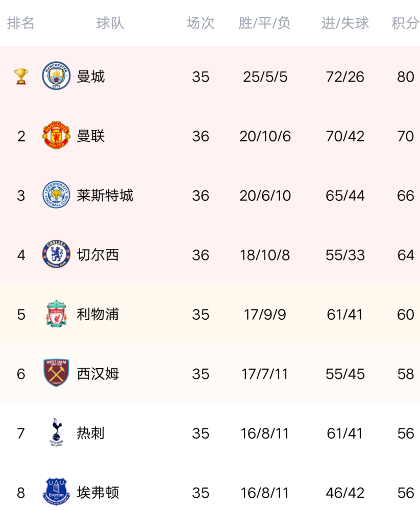Click the 场次 column header
The width and height of the screenshot is (420, 510).
point(201,23)
